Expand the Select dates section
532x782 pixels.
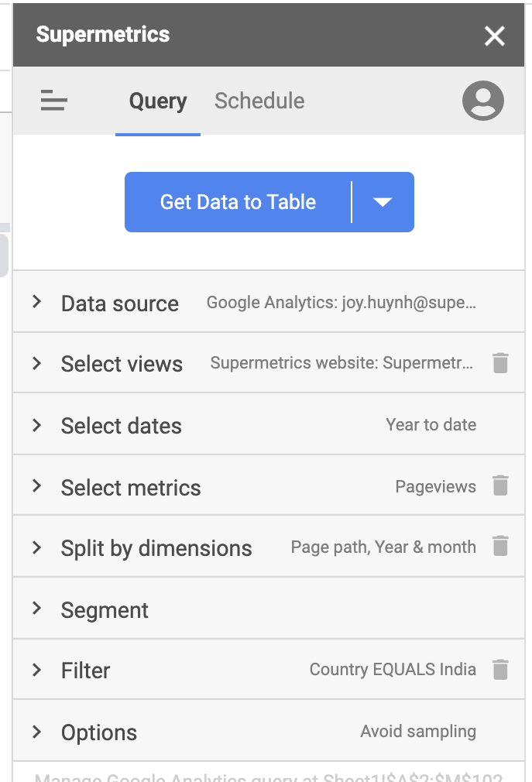[269, 424]
